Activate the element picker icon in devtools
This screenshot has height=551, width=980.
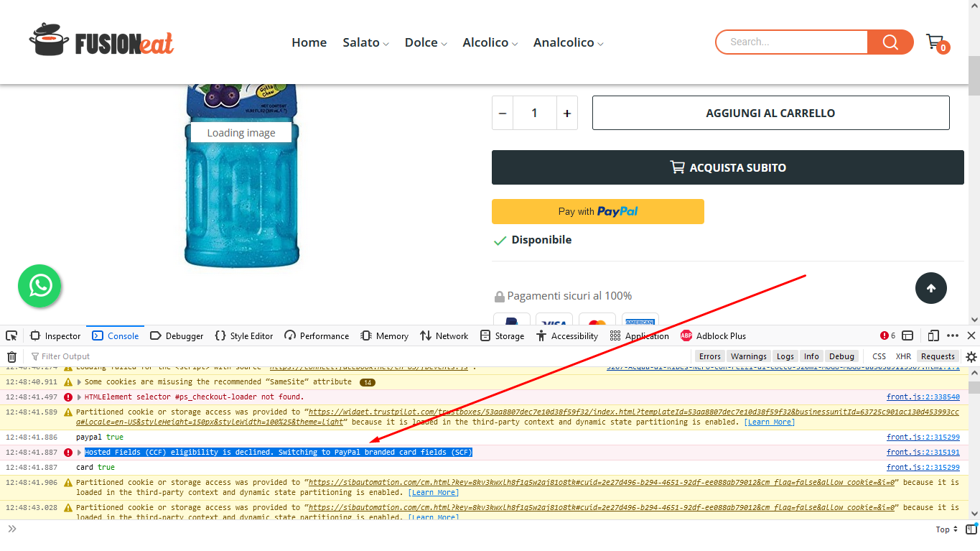point(11,335)
